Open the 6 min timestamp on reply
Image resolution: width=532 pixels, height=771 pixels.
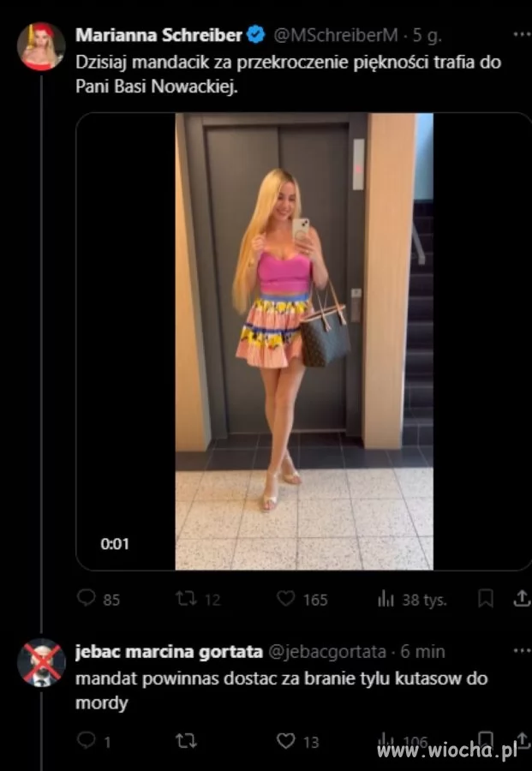pyautogui.click(x=422, y=652)
